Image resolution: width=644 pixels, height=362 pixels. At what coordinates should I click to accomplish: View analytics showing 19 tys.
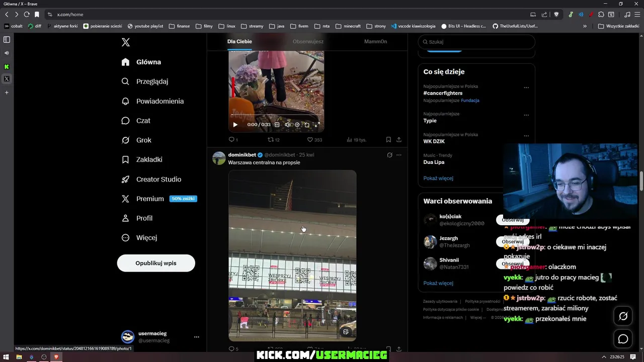356,140
